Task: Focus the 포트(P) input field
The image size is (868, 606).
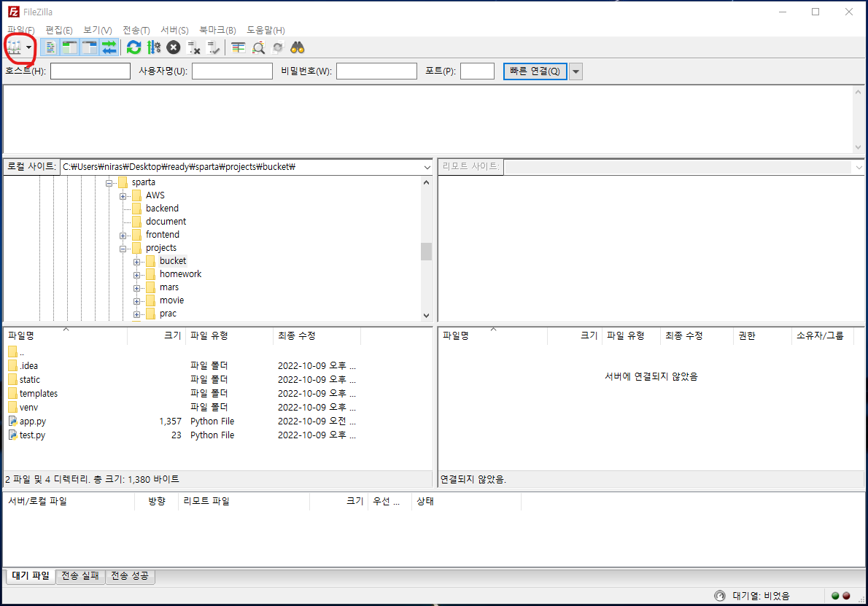Action: pyautogui.click(x=477, y=71)
